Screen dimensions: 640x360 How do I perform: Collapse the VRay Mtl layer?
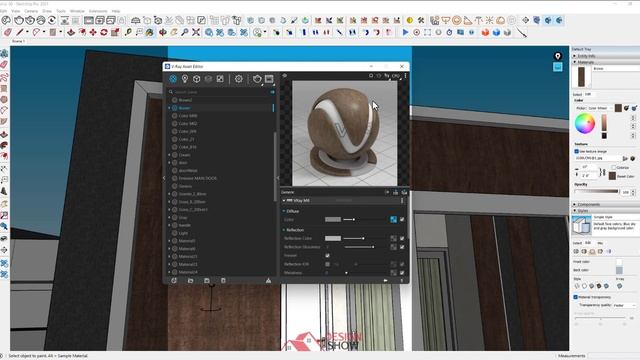(x=284, y=201)
